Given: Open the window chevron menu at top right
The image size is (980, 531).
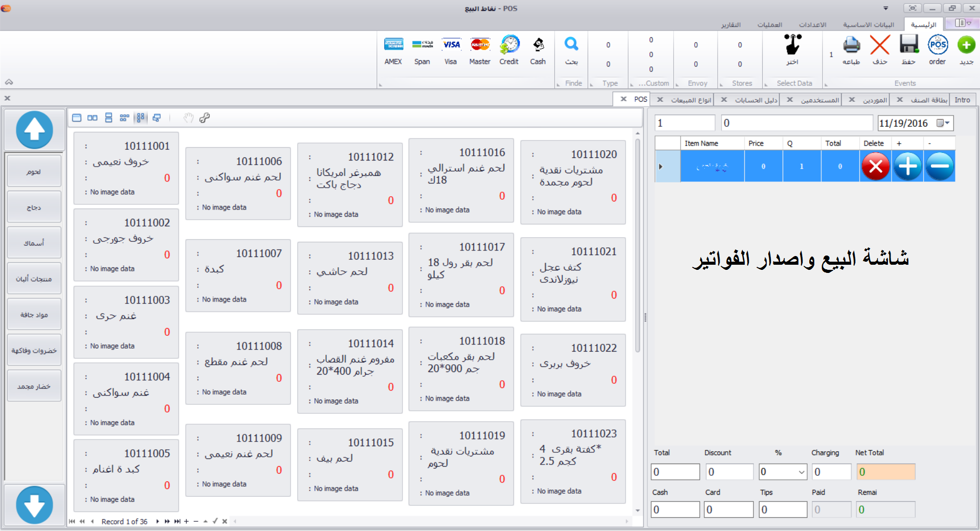Looking at the screenshot, I should 885,9.
